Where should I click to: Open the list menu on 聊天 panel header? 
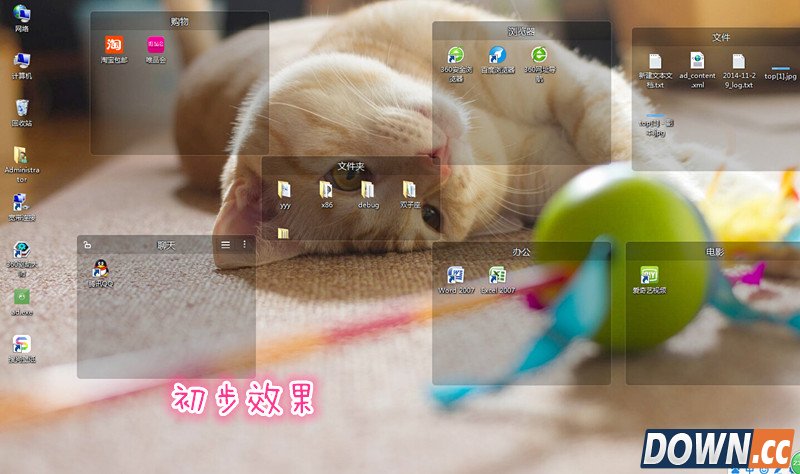coord(225,244)
